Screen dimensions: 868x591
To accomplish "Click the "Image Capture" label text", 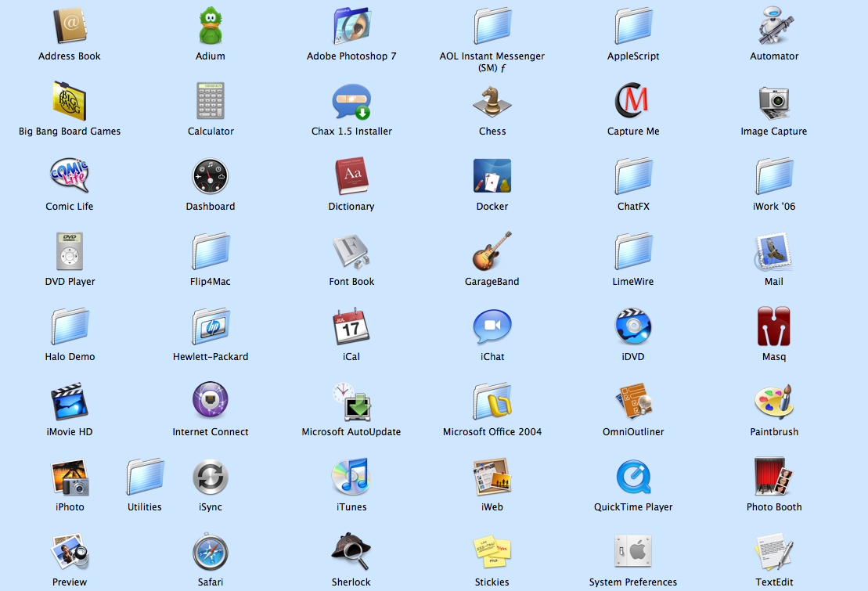I will (774, 132).
